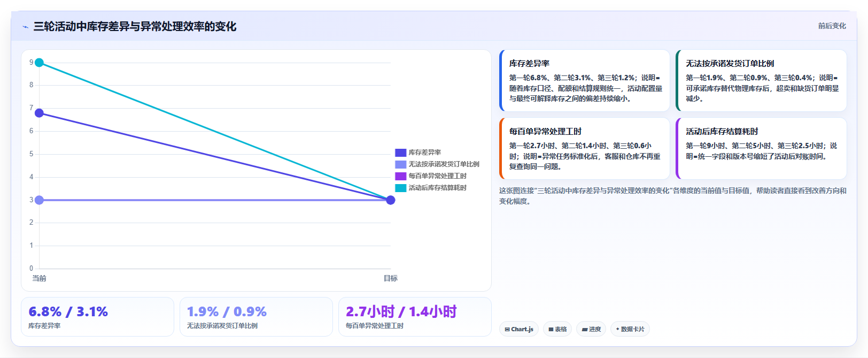Click the 当前 x-axis label
This screenshot has height=358, width=868.
click(x=39, y=278)
